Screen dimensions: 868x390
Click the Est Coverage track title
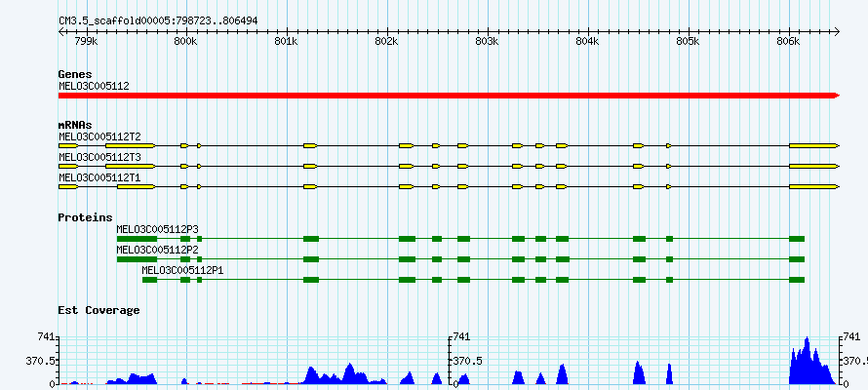[x=99, y=311]
